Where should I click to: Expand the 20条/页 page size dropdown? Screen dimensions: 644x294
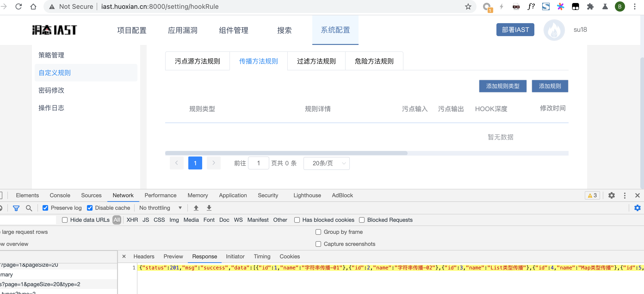pyautogui.click(x=326, y=163)
